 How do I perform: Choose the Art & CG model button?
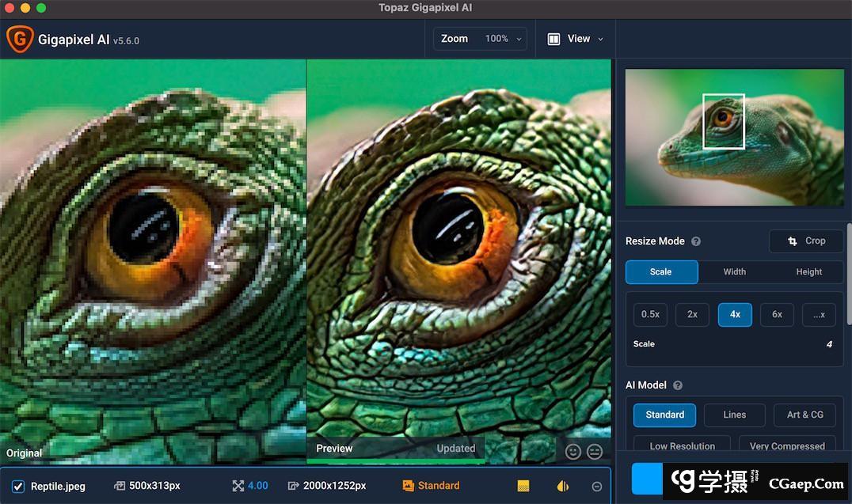pyautogui.click(x=804, y=415)
